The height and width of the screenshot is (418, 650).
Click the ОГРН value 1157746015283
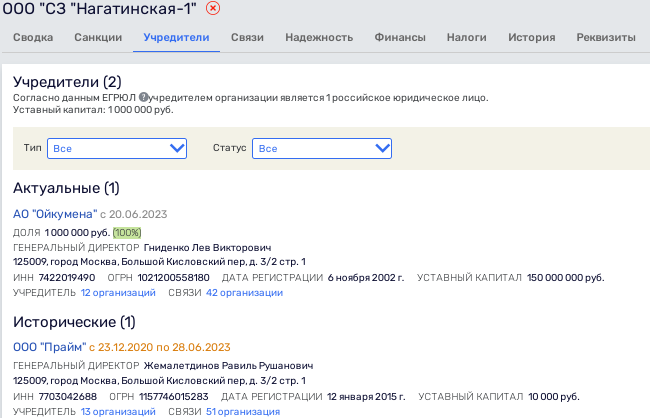(174, 396)
